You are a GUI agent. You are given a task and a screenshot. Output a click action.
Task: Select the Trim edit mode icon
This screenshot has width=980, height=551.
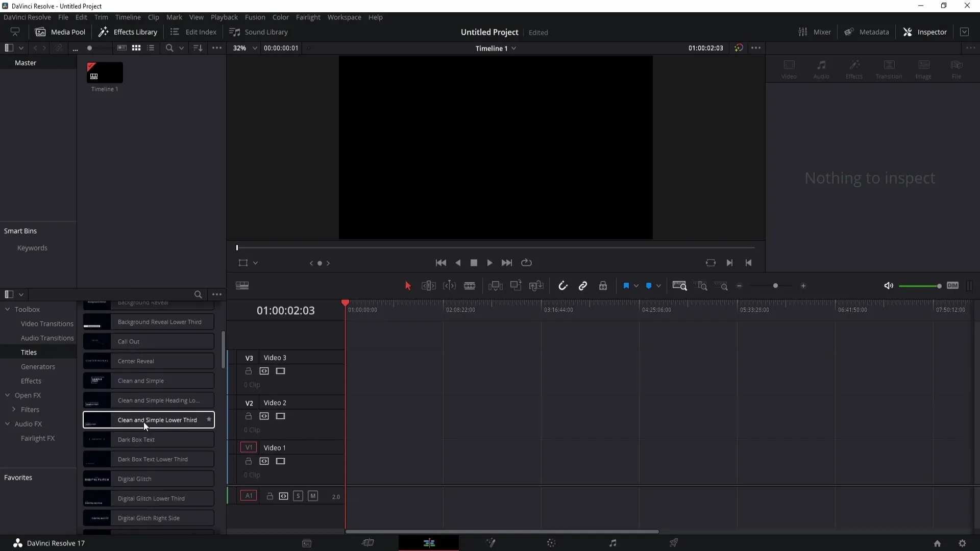429,285
